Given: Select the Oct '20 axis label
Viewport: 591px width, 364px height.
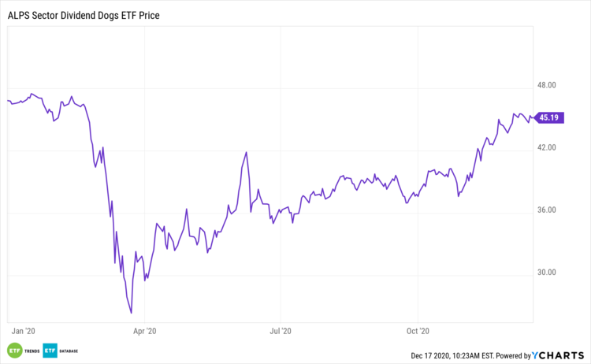Looking at the screenshot, I should point(418,332).
